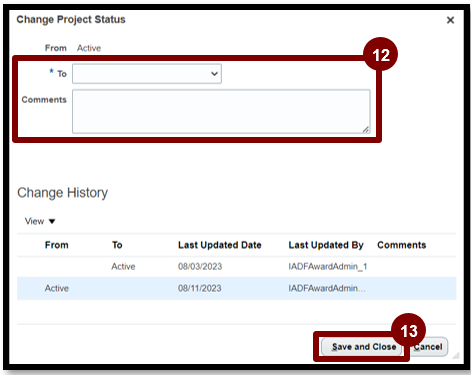471x375 pixels.
Task: Select the To column header
Action: coord(117,245)
